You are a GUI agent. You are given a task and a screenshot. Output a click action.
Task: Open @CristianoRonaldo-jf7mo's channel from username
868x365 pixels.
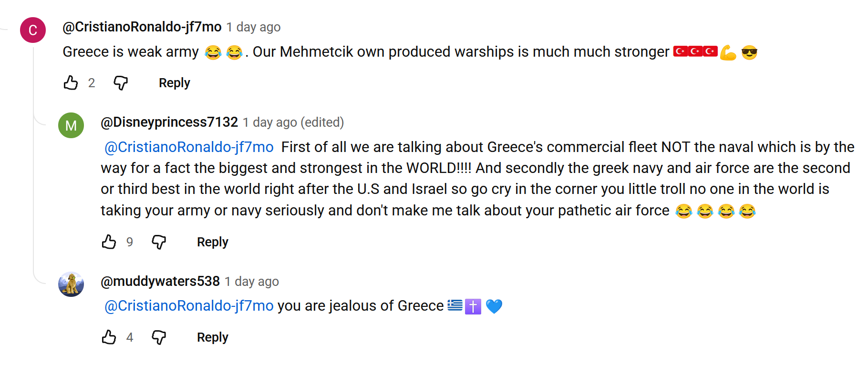142,27
